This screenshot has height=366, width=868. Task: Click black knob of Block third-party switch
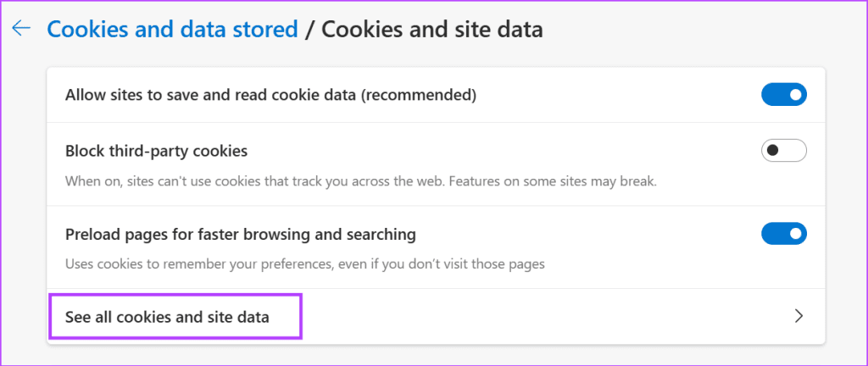772,152
